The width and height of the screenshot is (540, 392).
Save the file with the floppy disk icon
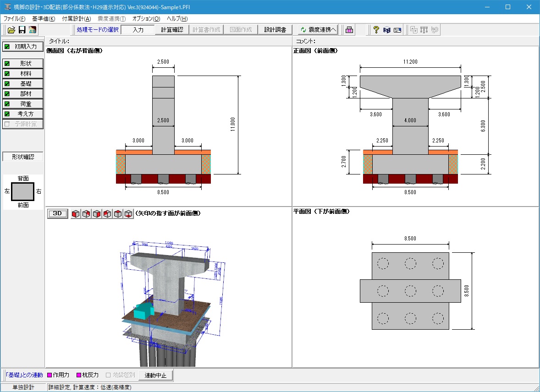point(22,30)
